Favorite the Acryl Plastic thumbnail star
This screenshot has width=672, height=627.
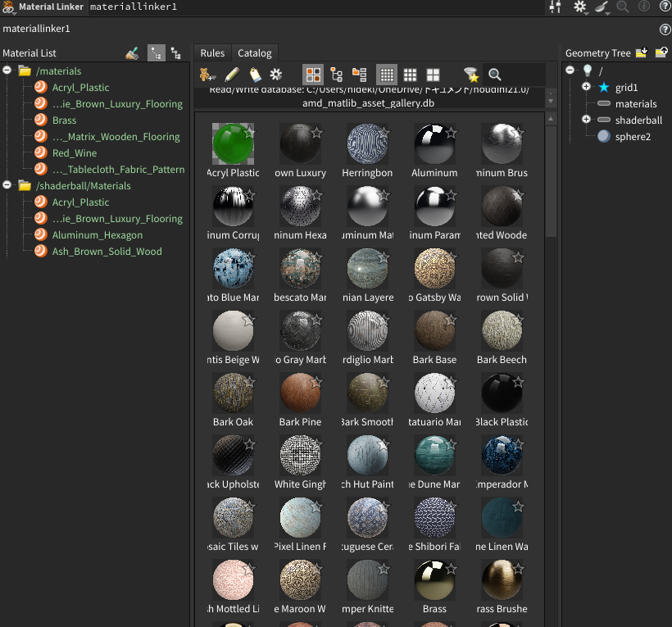click(x=249, y=133)
